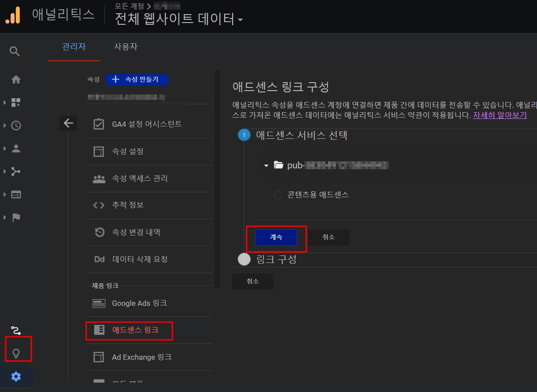Click the 속성 설정 layout icon
The image size is (537, 392).
(x=99, y=152)
